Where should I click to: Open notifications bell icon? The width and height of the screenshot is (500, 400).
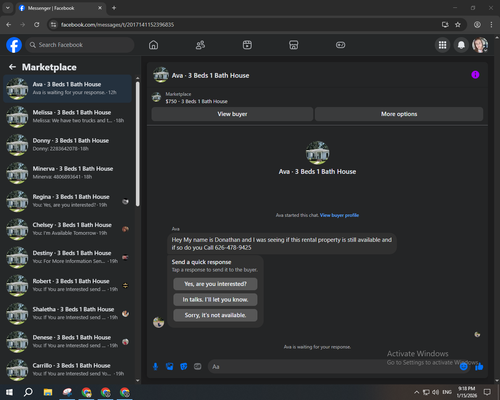pos(461,45)
